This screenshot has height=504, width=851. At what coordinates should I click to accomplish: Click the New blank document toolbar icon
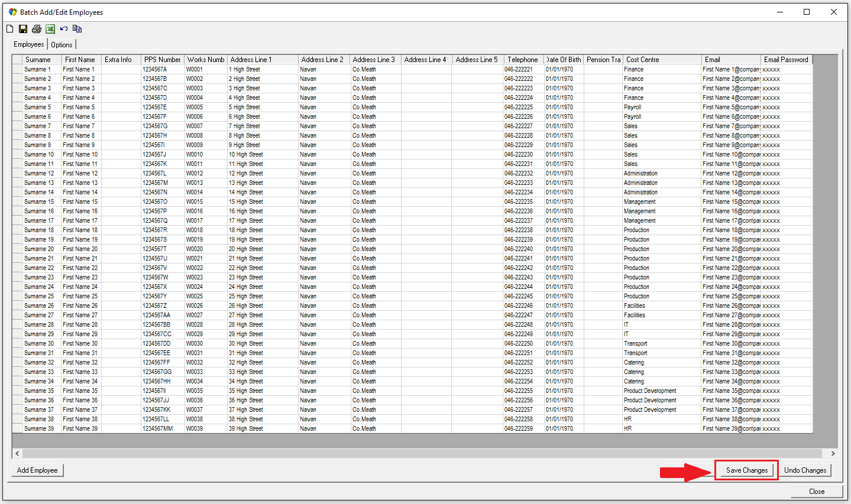tap(9, 29)
